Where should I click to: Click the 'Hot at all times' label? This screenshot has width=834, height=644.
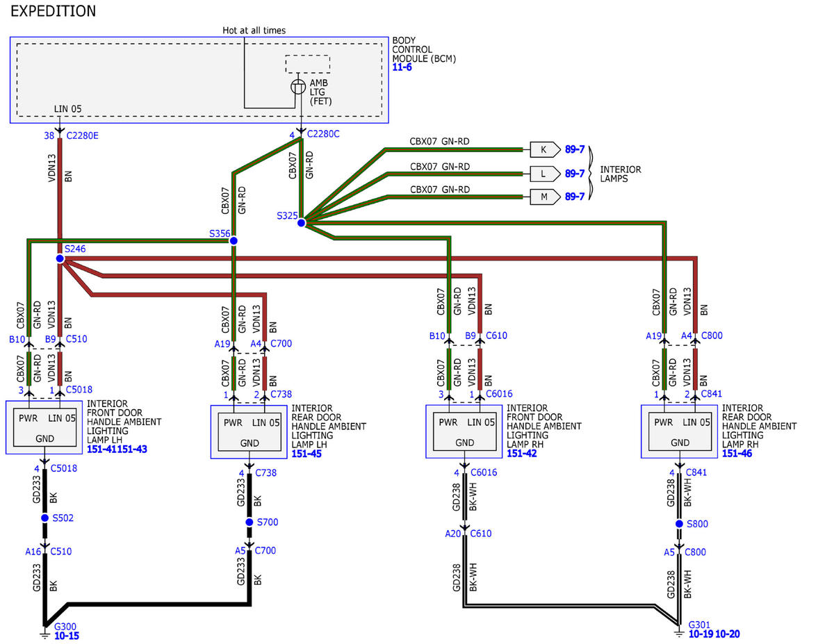click(x=254, y=31)
